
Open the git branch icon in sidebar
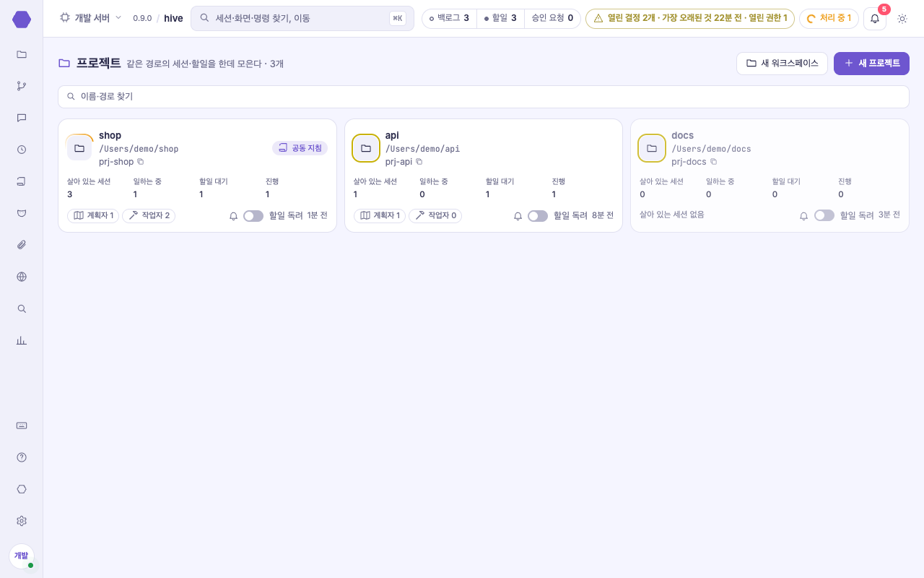point(22,86)
